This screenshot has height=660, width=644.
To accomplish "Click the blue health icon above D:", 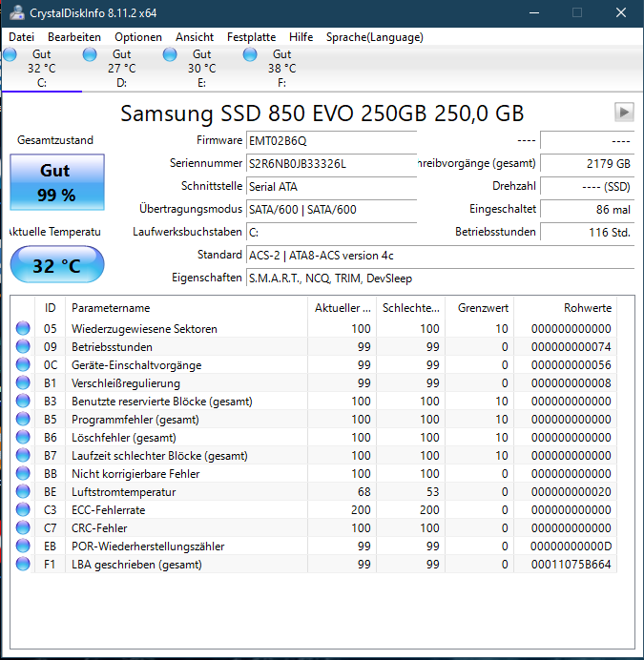I will click(90, 54).
